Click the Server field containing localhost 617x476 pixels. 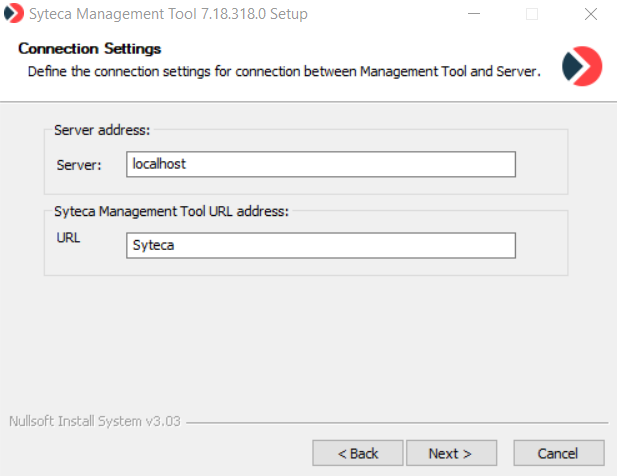coord(320,164)
